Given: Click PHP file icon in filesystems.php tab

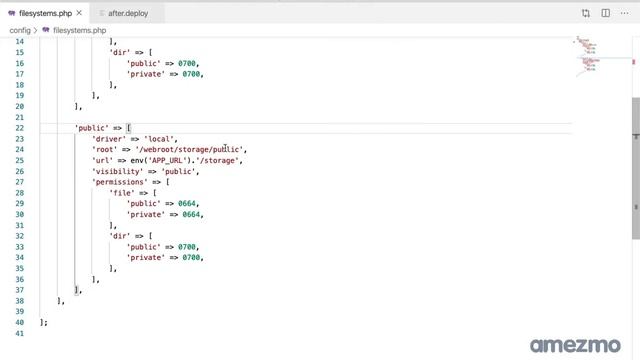Looking at the screenshot, I should tap(12, 13).
